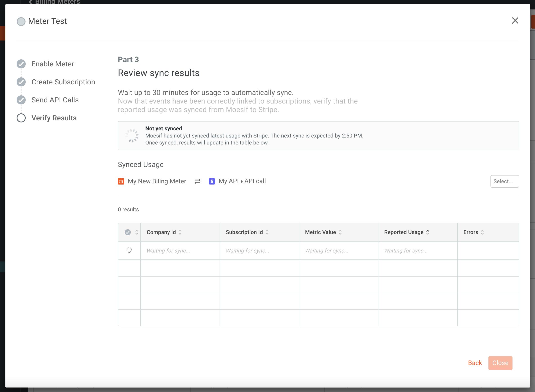Click the Moesif meter icon
535x392 pixels.
coord(121,181)
